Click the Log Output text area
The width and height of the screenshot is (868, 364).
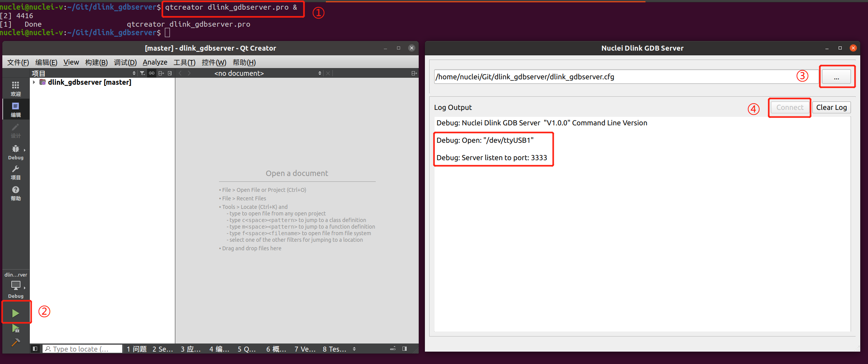[x=642, y=224]
